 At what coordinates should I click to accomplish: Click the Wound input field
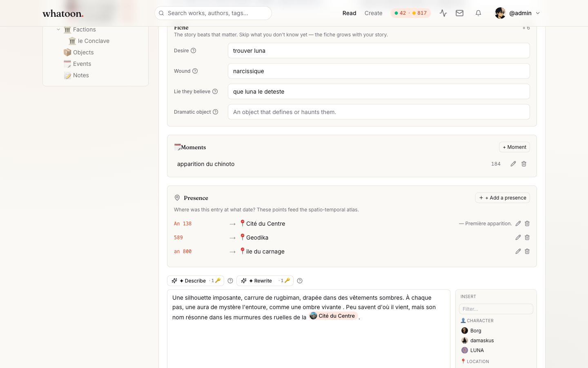point(379,71)
